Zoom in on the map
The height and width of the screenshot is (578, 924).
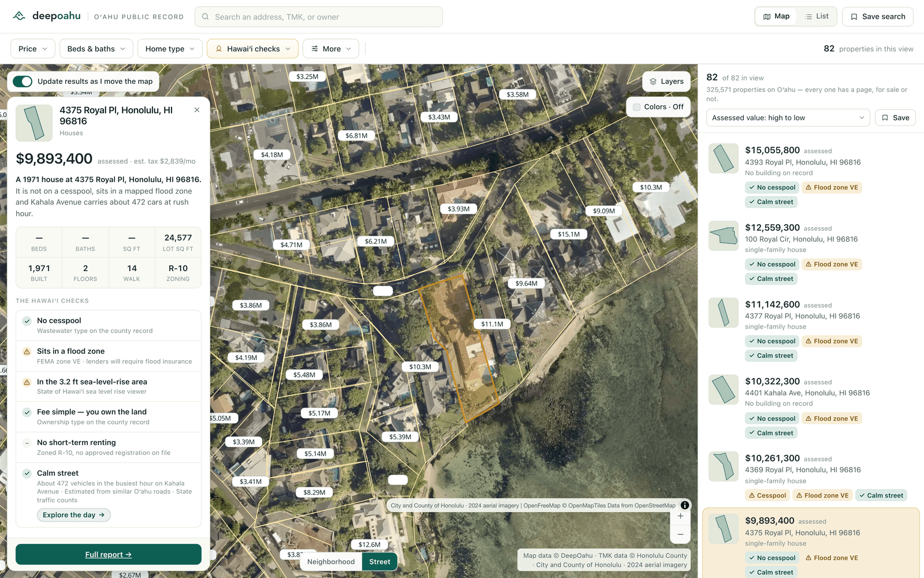click(680, 516)
